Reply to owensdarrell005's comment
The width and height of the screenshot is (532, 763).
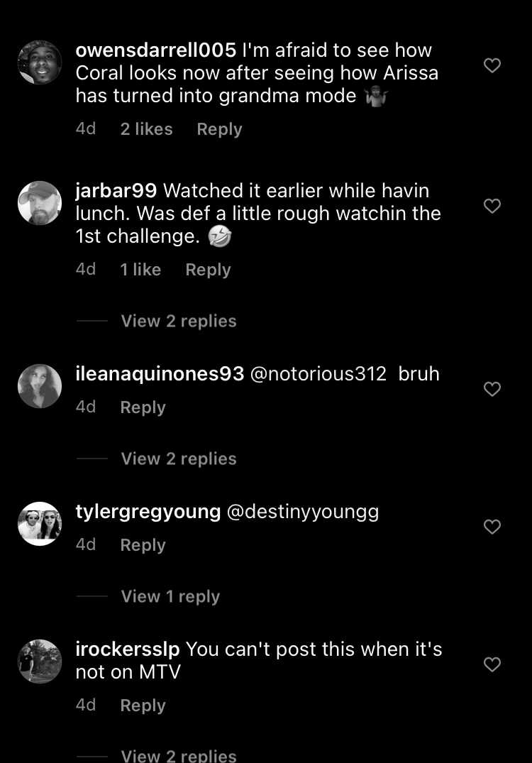219,129
